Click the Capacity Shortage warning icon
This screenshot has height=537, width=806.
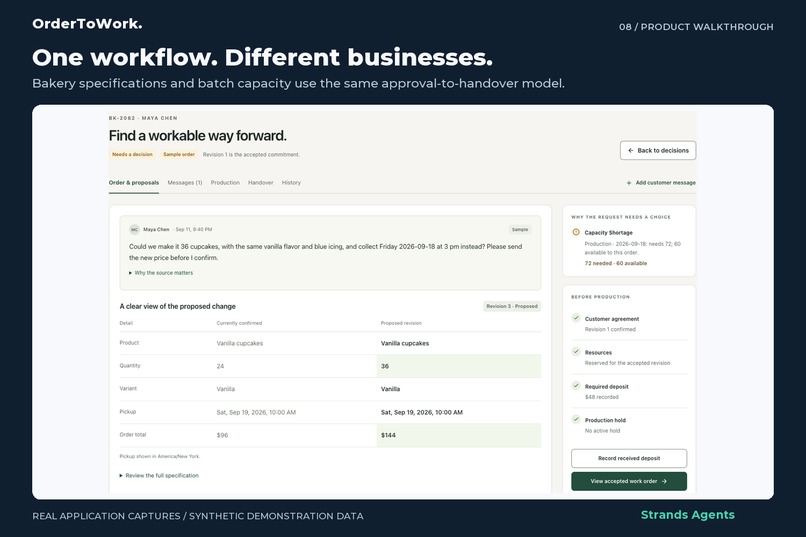576,232
